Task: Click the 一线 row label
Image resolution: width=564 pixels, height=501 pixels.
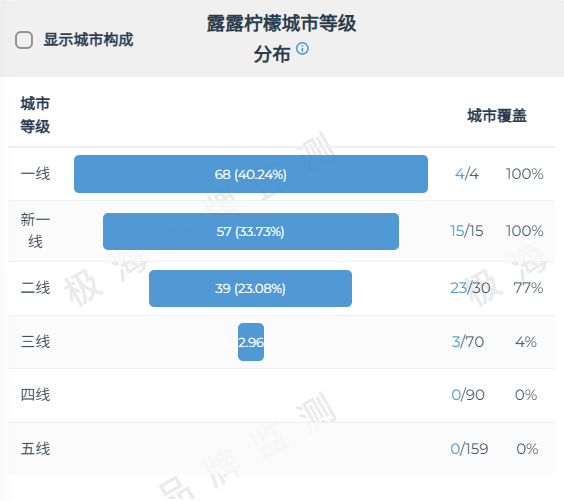Action: [x=35, y=174]
